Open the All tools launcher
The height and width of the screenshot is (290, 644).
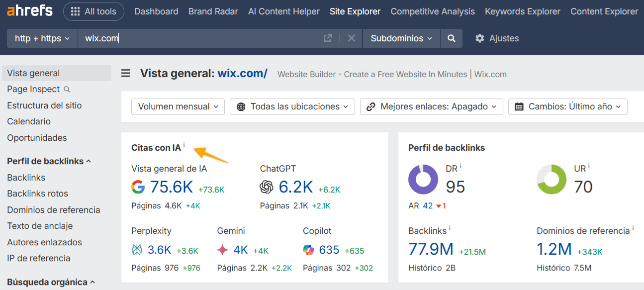tap(93, 11)
